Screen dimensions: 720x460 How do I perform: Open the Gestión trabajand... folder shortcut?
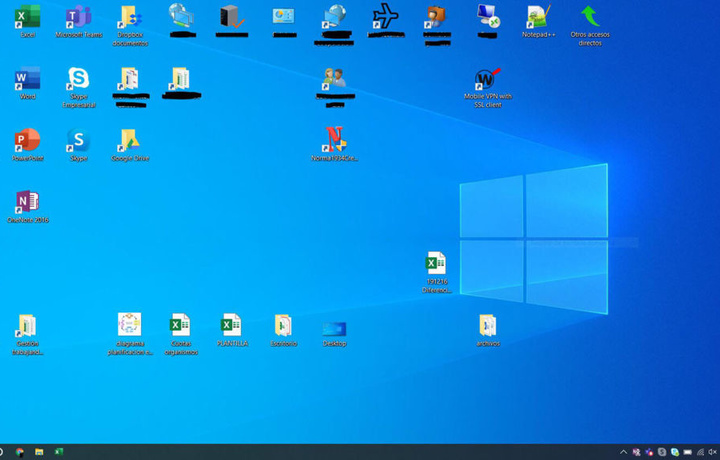[x=28, y=334]
